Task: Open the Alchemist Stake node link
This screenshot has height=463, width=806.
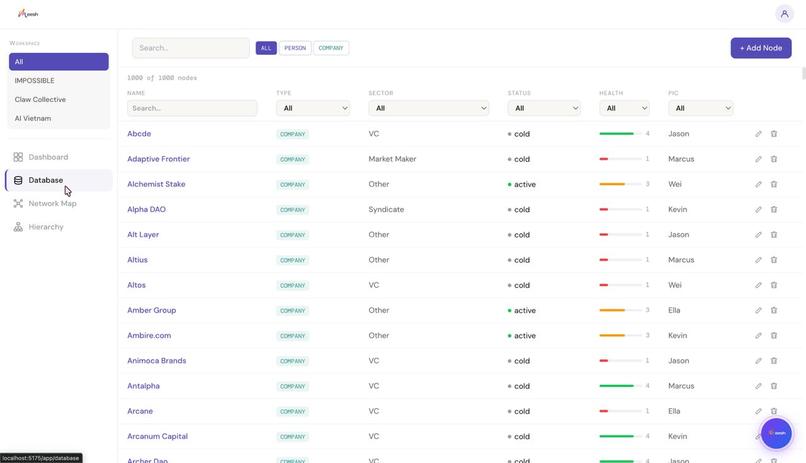Action: coord(156,184)
